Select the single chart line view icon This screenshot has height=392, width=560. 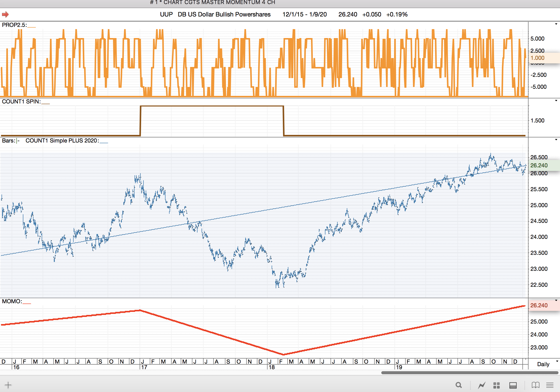point(482,385)
